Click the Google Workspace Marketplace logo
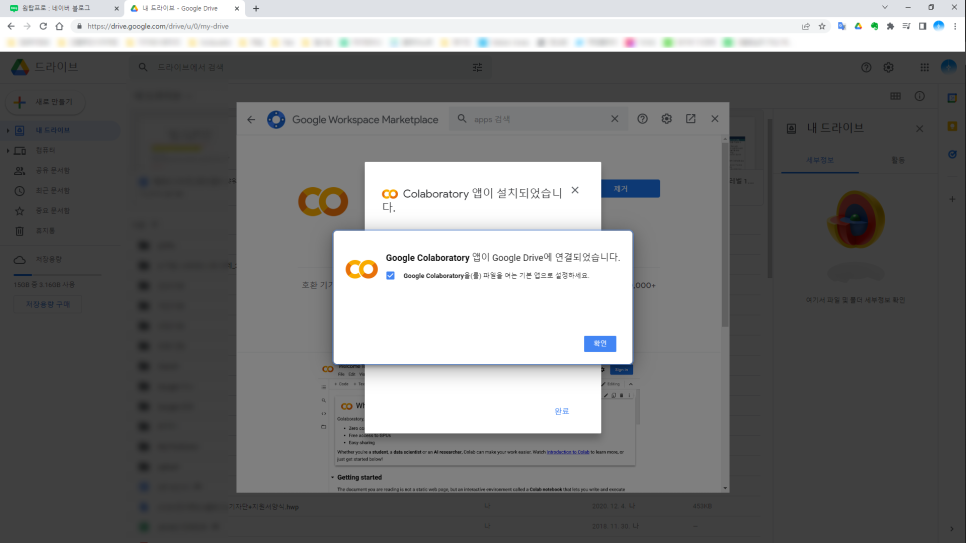This screenshot has width=966, height=543. (x=276, y=119)
